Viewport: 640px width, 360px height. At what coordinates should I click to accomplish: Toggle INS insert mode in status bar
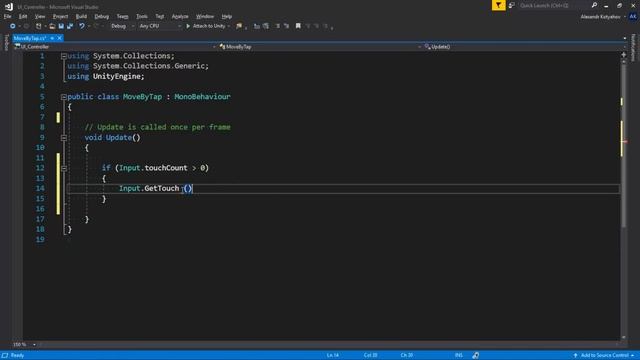[x=459, y=356]
